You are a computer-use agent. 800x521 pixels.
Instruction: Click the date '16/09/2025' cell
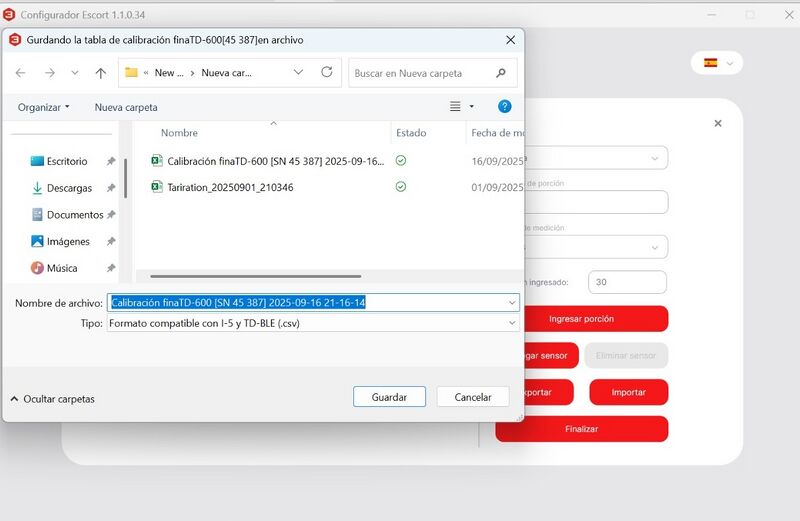click(x=497, y=161)
